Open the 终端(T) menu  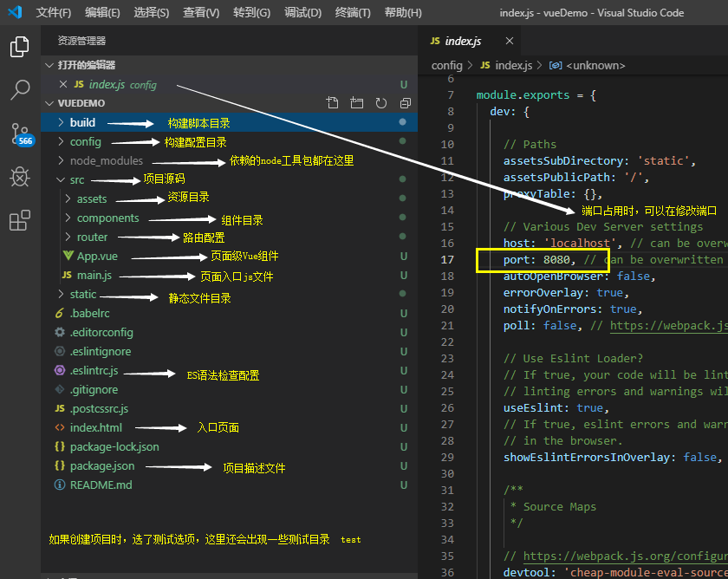pos(353,12)
